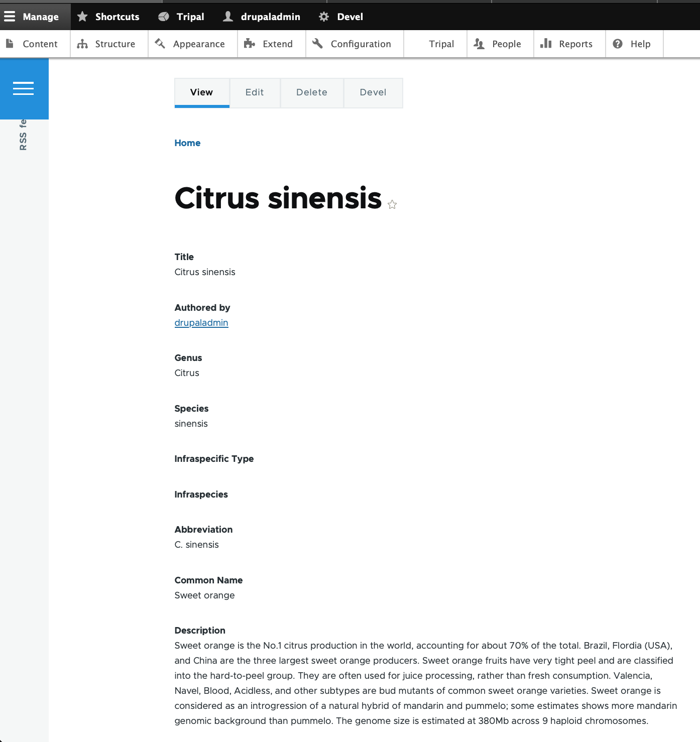The width and height of the screenshot is (700, 742).
Task: Open the Reports admin page
Action: [569, 44]
